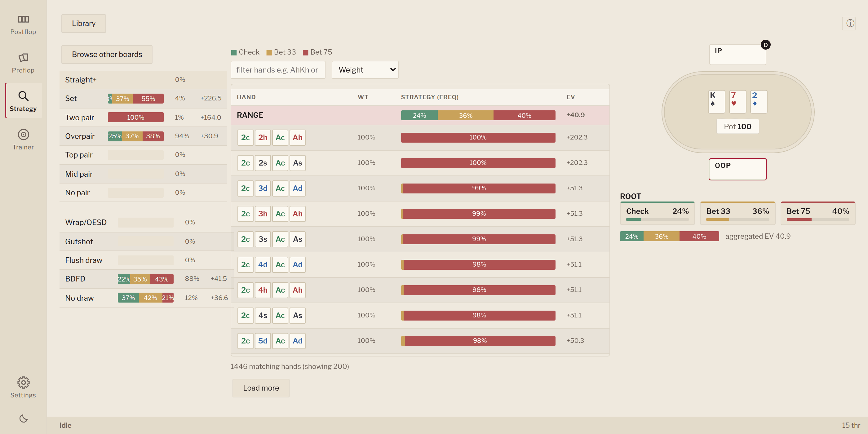
Task: Click the filter hands input field
Action: pos(278,70)
